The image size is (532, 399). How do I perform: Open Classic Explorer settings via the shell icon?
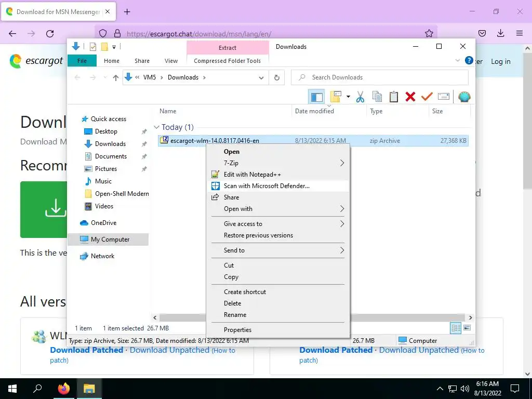464,97
